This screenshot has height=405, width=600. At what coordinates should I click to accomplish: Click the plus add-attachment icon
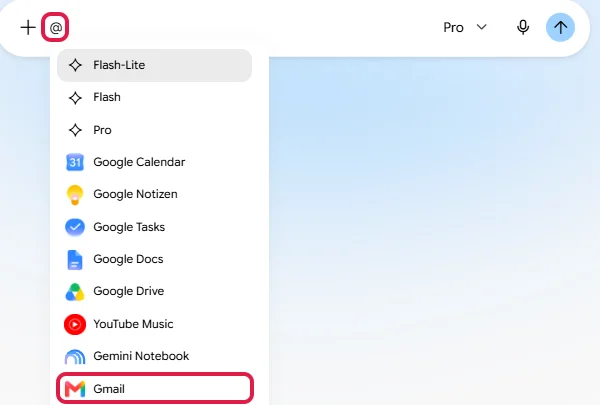28,28
